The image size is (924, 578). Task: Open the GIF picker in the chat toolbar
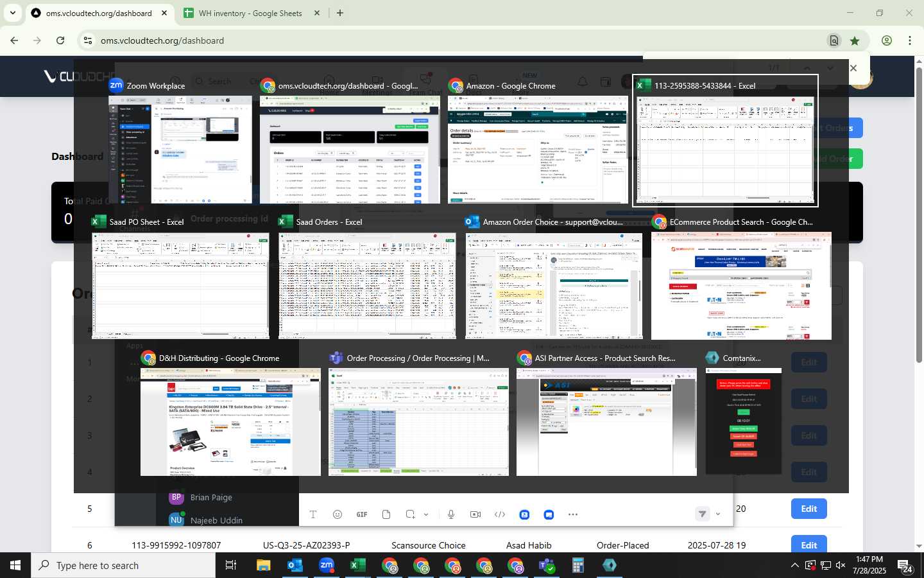click(362, 514)
